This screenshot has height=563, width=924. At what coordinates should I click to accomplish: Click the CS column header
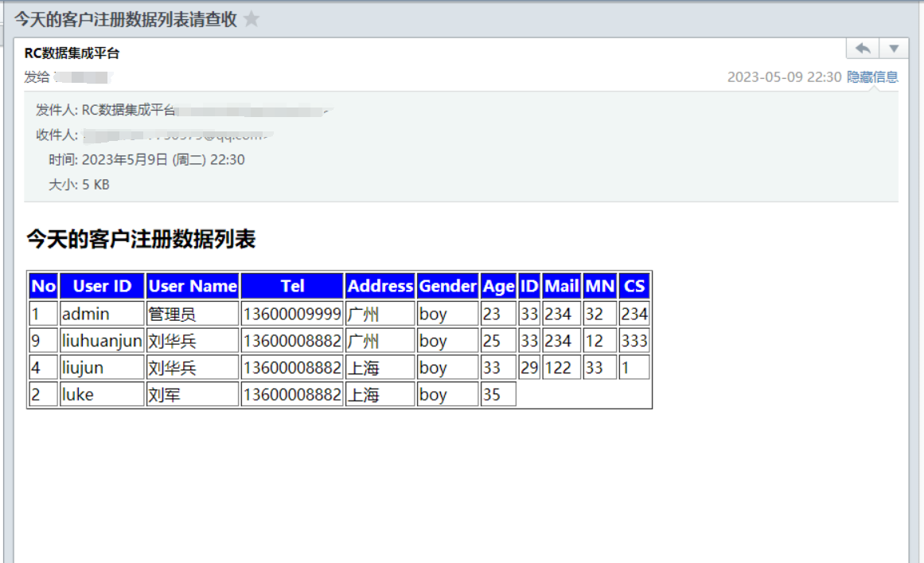(x=634, y=286)
